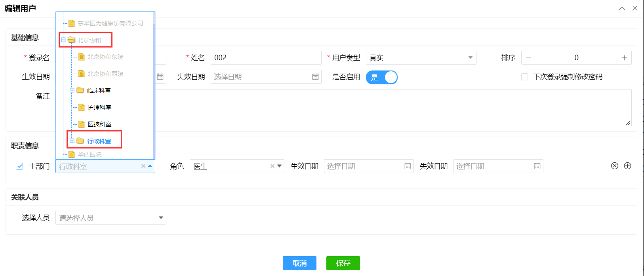
Task: Click the 华西医院 document icon
Action: click(x=72, y=154)
